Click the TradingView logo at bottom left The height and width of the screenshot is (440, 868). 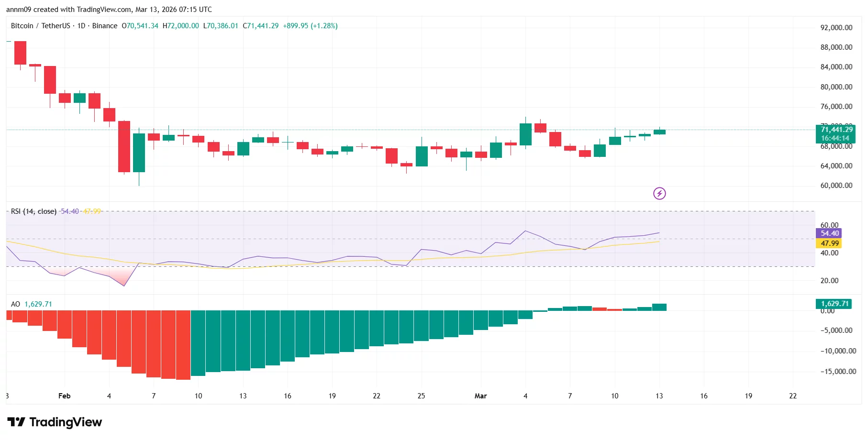pyautogui.click(x=54, y=422)
